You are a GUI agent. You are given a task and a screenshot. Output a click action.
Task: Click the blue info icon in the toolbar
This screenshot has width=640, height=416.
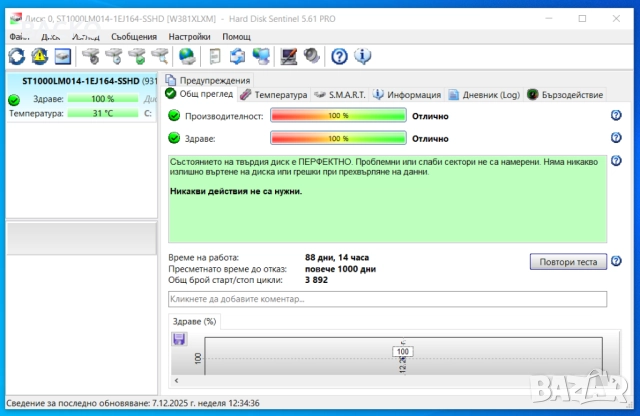[362, 56]
